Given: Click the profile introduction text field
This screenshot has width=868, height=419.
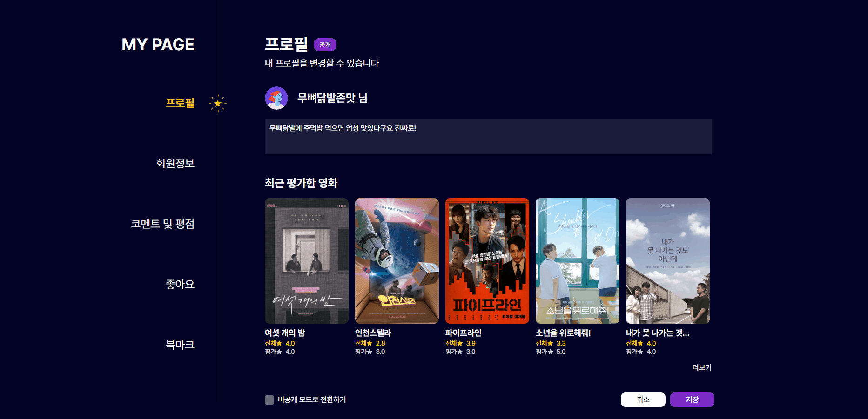Looking at the screenshot, I should [x=488, y=137].
